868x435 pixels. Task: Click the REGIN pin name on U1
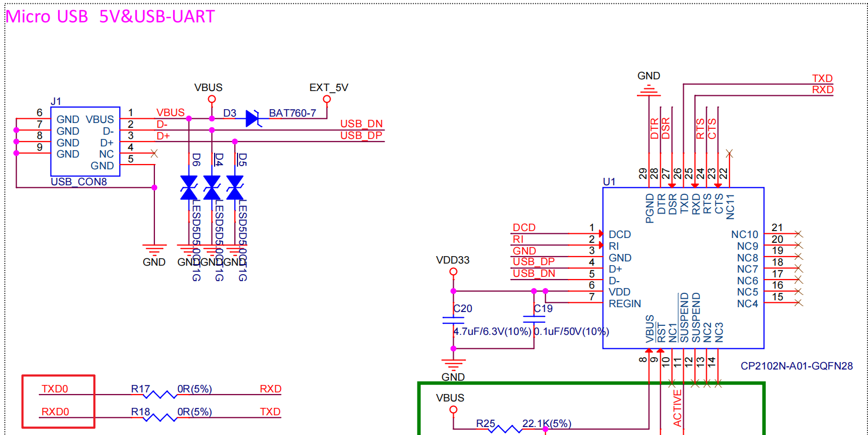(625, 303)
